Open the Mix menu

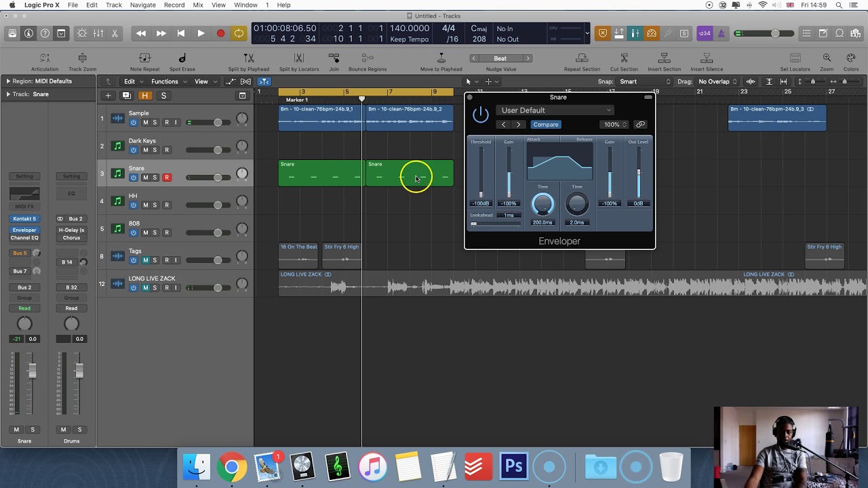click(198, 5)
